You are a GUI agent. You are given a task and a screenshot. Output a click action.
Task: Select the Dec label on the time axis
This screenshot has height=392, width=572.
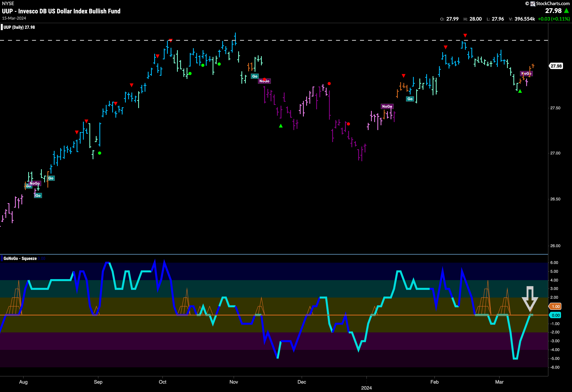302,382
